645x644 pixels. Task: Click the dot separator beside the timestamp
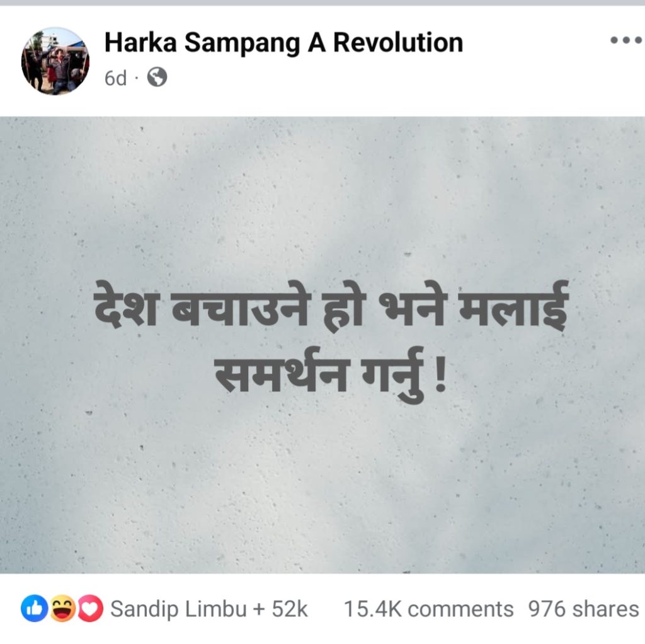pos(137,78)
